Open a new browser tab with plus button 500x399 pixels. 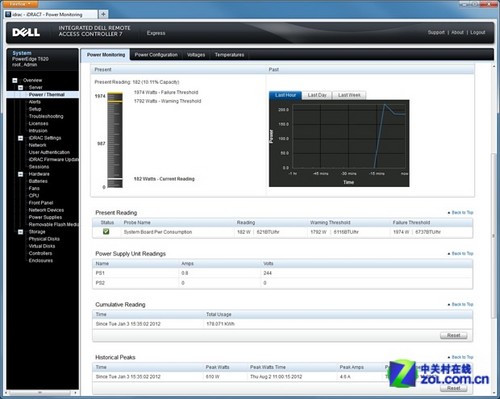pyautogui.click(x=103, y=14)
